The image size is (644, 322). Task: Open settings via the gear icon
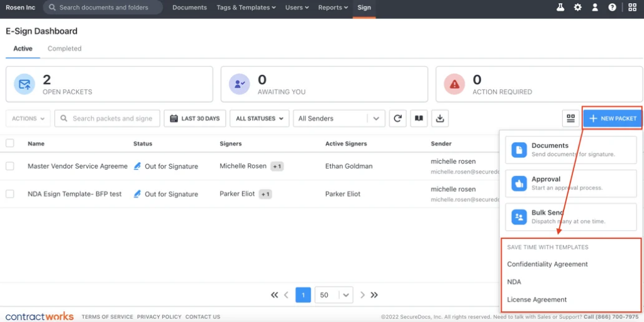click(577, 8)
